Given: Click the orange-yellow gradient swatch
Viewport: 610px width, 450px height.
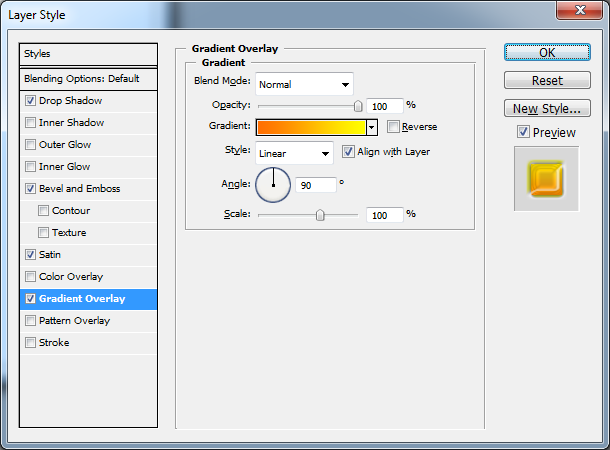Looking at the screenshot, I should pyautogui.click(x=311, y=127).
